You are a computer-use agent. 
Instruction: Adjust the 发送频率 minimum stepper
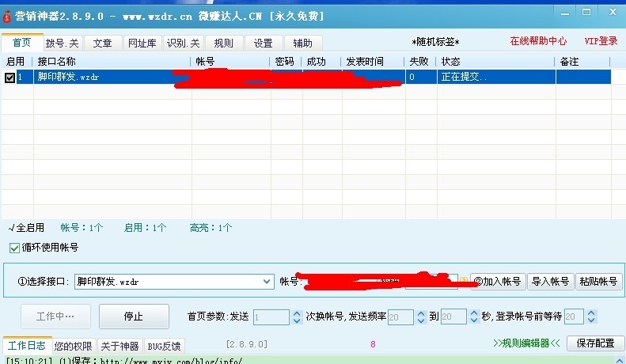click(421, 317)
